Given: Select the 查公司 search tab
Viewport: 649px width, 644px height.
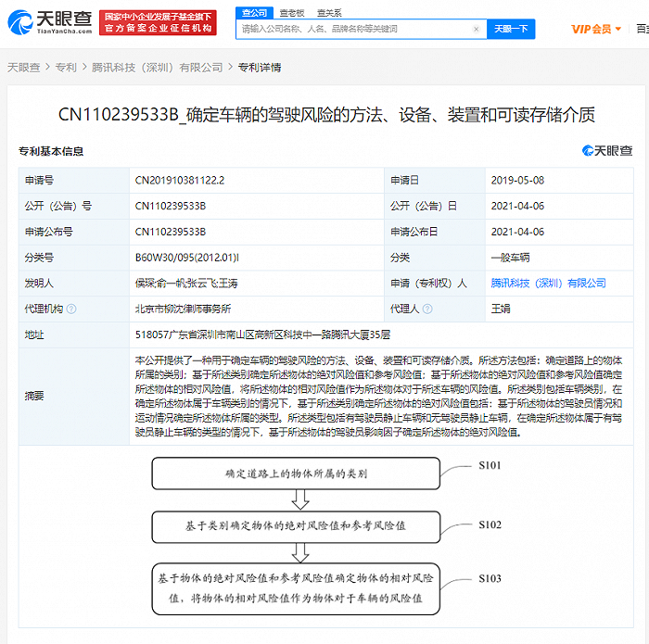Looking at the screenshot, I should click(x=254, y=13).
